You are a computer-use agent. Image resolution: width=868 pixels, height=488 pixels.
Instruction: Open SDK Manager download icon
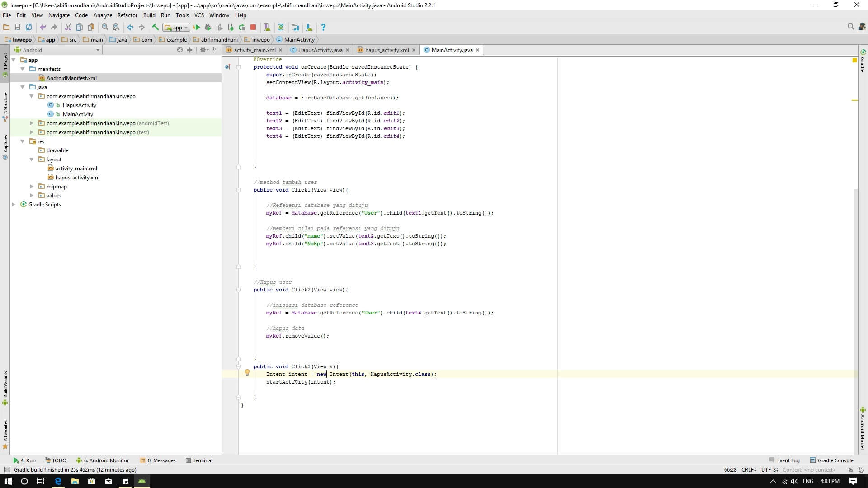pos(309,28)
